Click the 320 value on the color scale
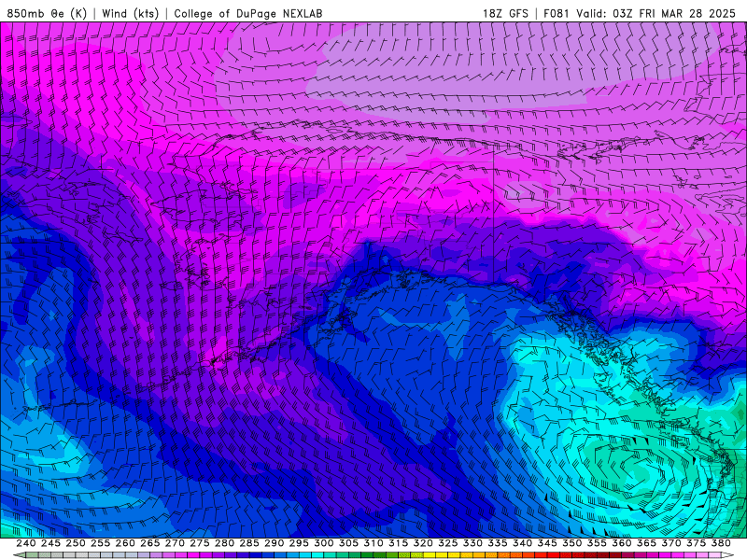Viewport: 747px width, 560px height. tap(423, 543)
